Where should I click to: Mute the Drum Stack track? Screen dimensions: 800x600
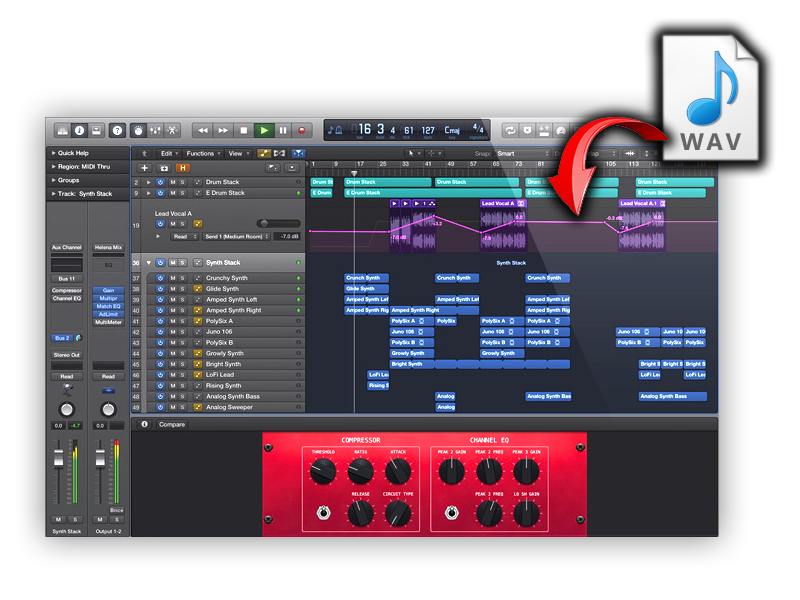tap(172, 182)
